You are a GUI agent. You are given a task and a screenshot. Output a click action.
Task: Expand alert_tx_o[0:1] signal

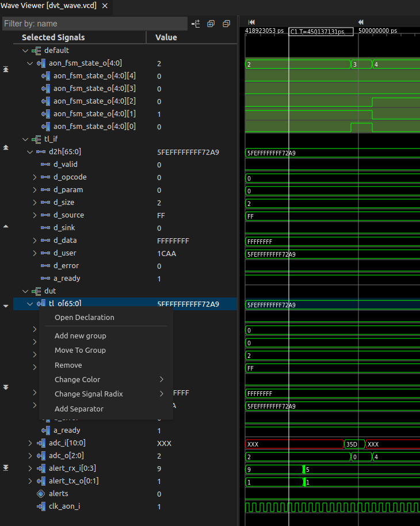(x=30, y=481)
